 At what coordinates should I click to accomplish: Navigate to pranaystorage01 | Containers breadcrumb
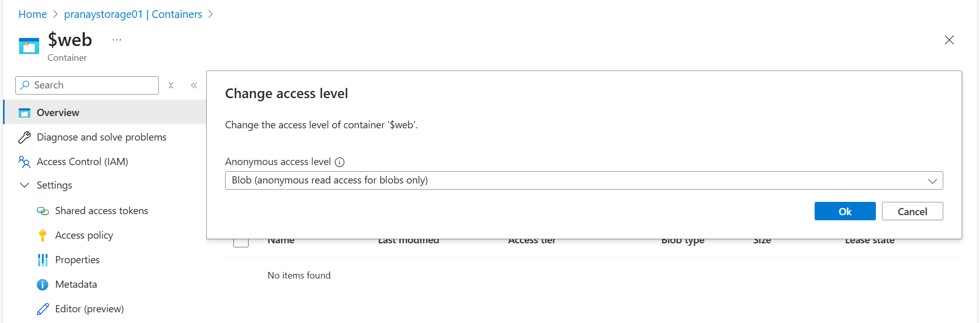tap(133, 14)
